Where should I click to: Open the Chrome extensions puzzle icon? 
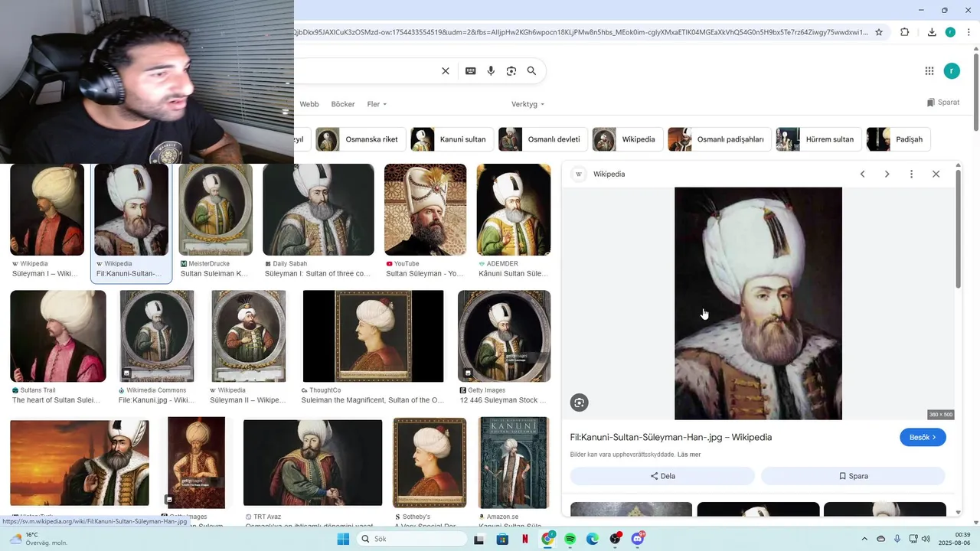click(x=904, y=32)
